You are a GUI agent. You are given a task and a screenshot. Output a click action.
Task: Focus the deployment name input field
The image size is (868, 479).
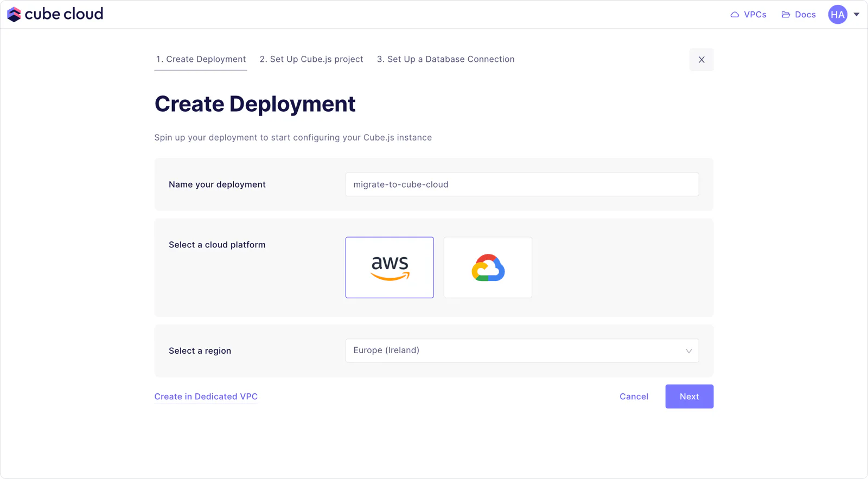(522, 184)
